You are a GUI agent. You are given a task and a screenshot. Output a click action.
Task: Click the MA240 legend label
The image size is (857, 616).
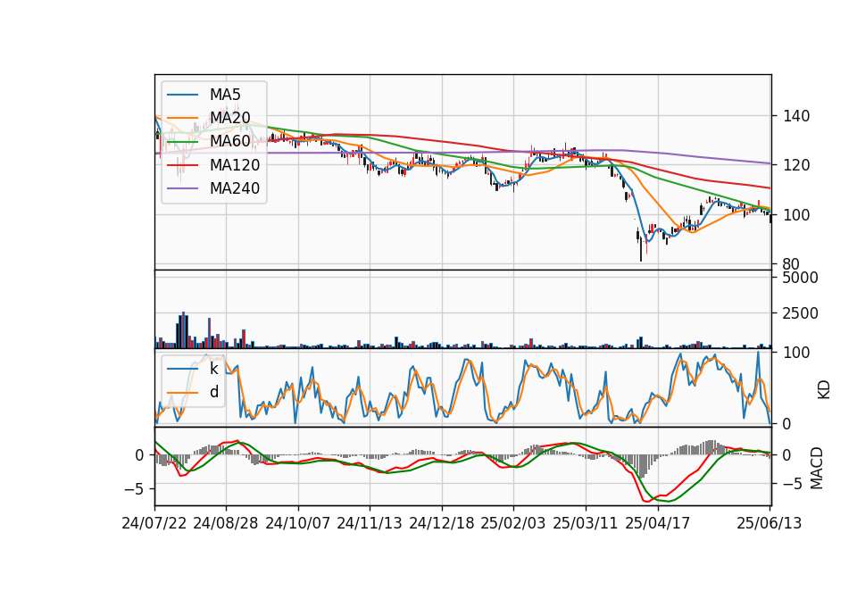pyautogui.click(x=235, y=188)
